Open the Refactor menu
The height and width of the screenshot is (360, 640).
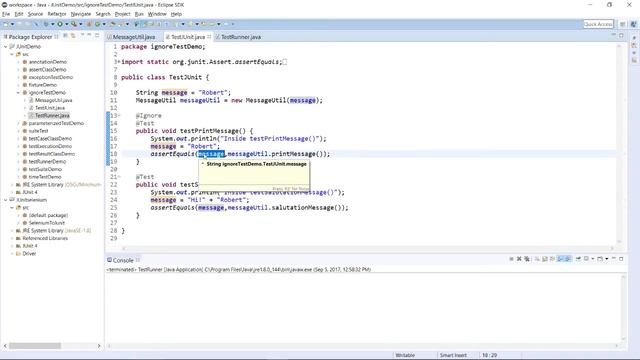click(x=57, y=14)
